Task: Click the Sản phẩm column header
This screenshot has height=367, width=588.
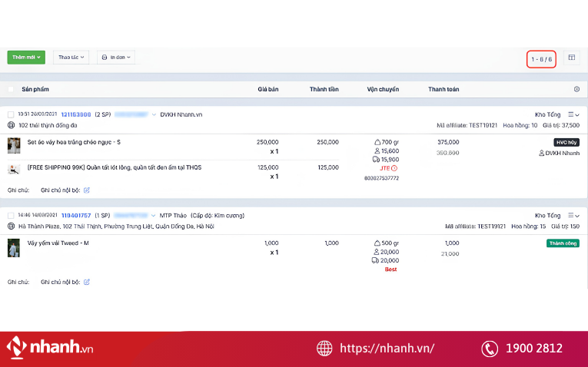Action: [x=35, y=89]
